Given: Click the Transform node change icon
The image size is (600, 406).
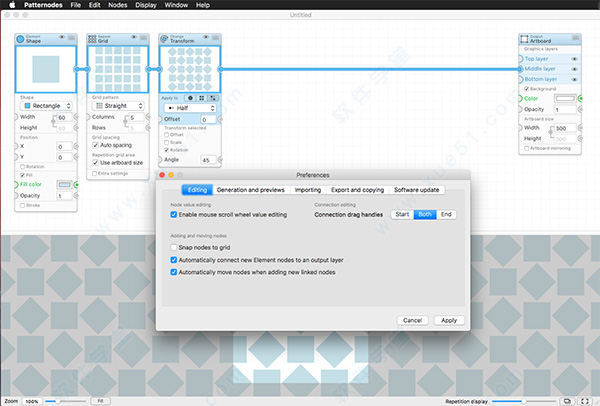Looking at the screenshot, I should click(x=164, y=39).
